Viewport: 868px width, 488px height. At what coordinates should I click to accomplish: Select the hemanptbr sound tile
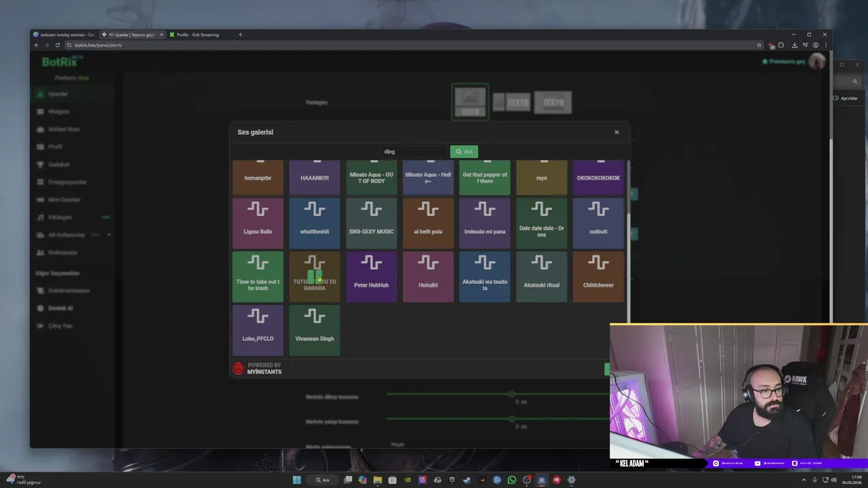258,178
